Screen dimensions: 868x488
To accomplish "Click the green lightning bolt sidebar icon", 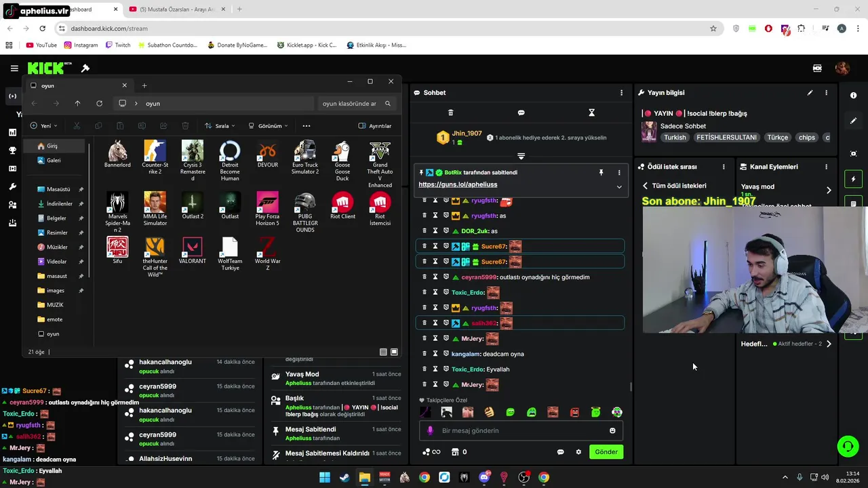I will [853, 180].
